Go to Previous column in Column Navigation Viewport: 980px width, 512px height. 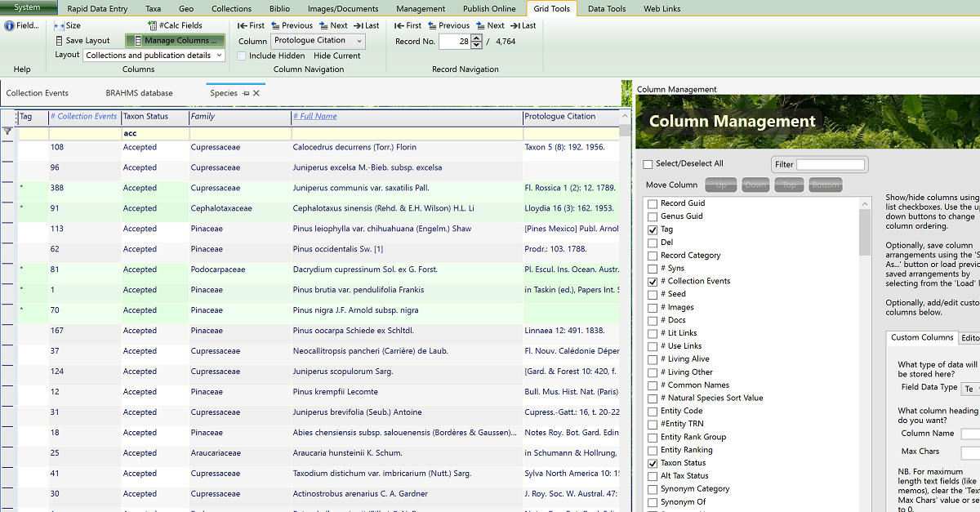292,25
